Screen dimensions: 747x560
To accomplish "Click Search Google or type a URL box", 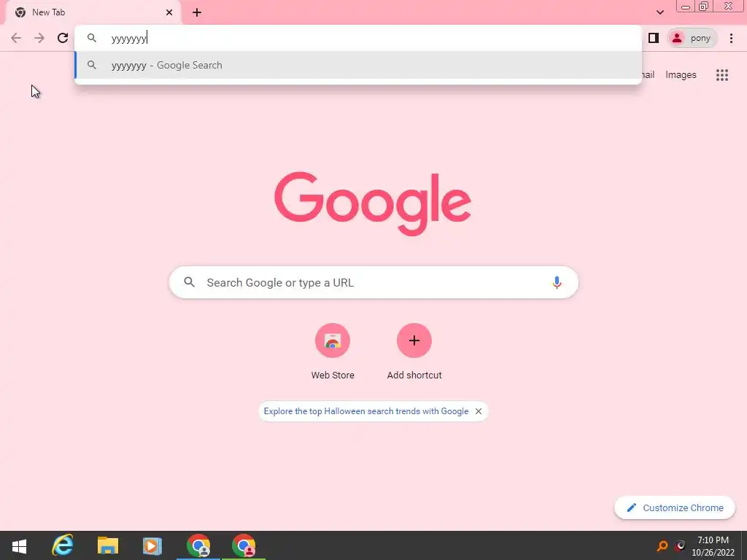I will (373, 282).
